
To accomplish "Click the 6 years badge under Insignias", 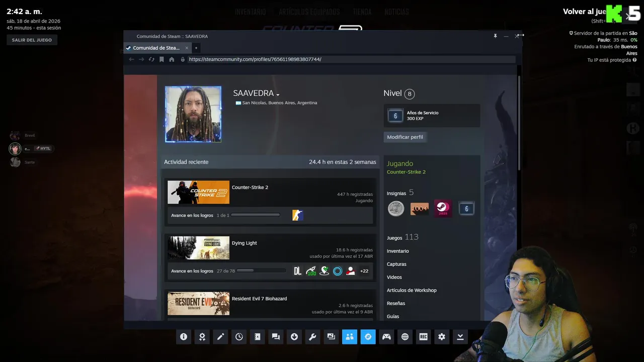I will [x=466, y=208].
